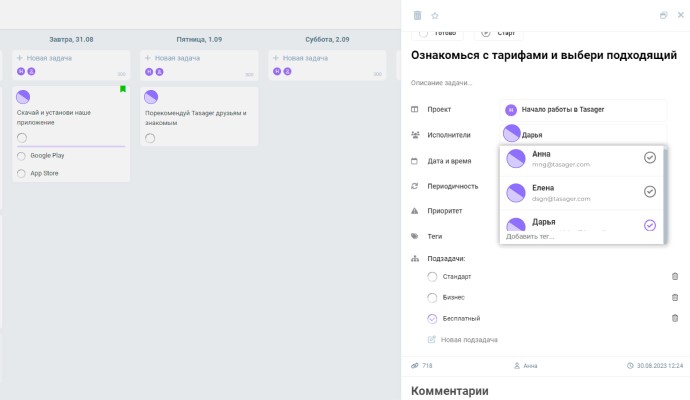Viewport: 690px width, 400px height.
Task: Delete the Бизнес subtask
Action: click(675, 297)
